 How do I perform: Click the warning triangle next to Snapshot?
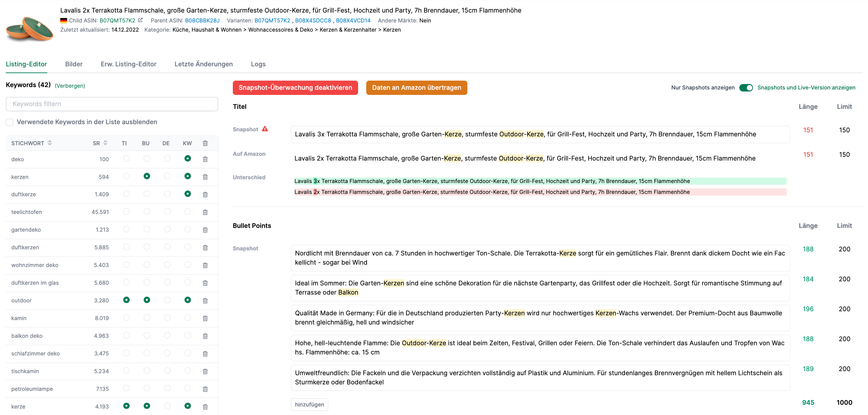tap(265, 129)
